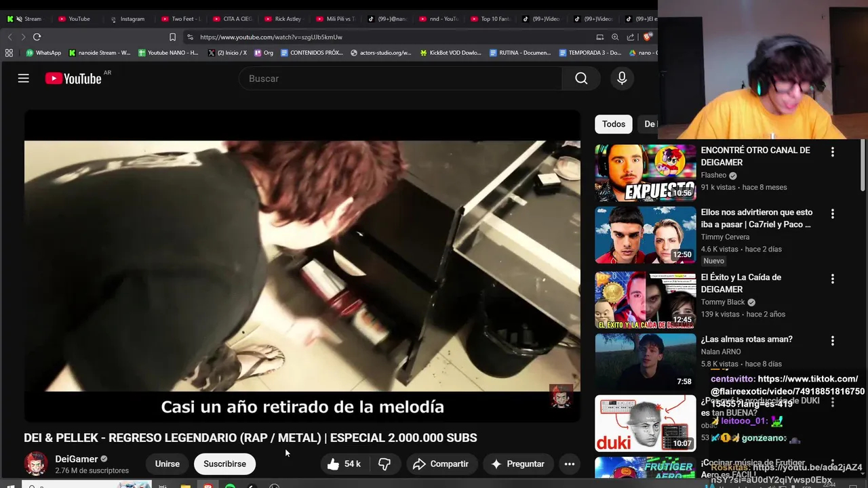Open the 'Youtube NANO' spreadsheet bookmark
This screenshot has width=868, height=488.
click(x=168, y=53)
